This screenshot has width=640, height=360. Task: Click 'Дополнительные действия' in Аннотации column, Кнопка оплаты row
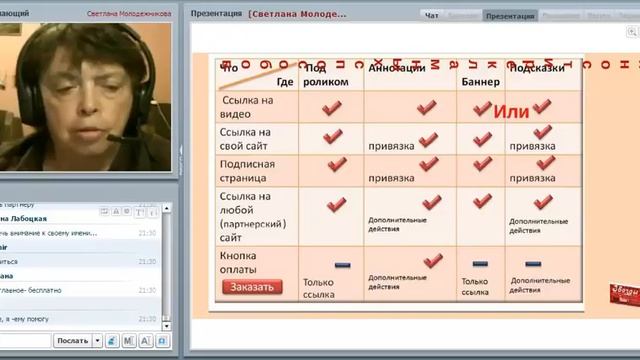tap(397, 282)
